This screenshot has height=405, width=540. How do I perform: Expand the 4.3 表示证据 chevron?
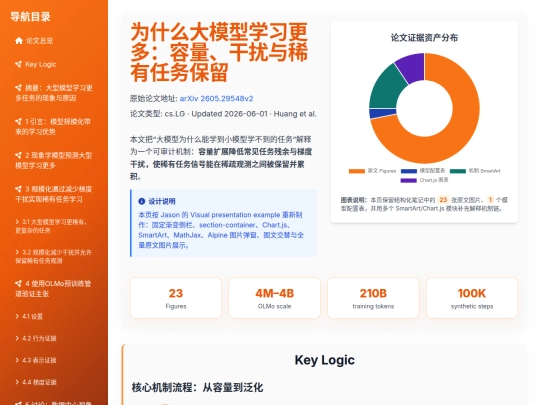pyautogui.click(x=17, y=360)
